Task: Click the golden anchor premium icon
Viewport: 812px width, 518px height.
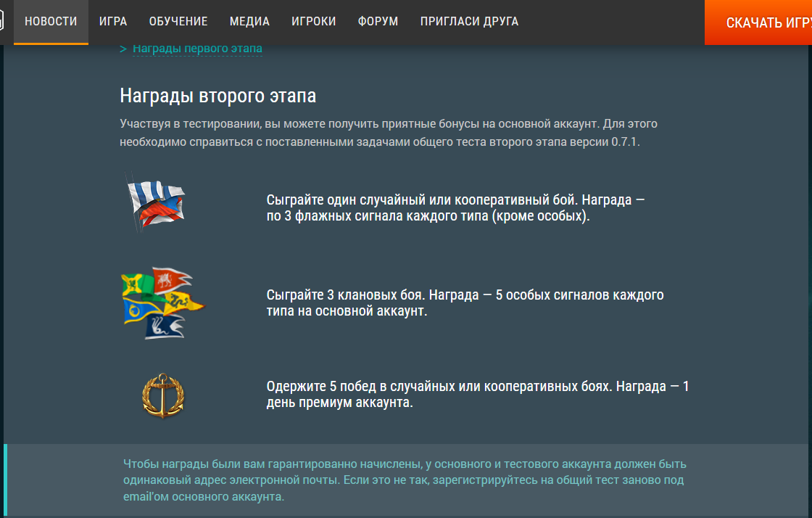Action: tap(163, 395)
